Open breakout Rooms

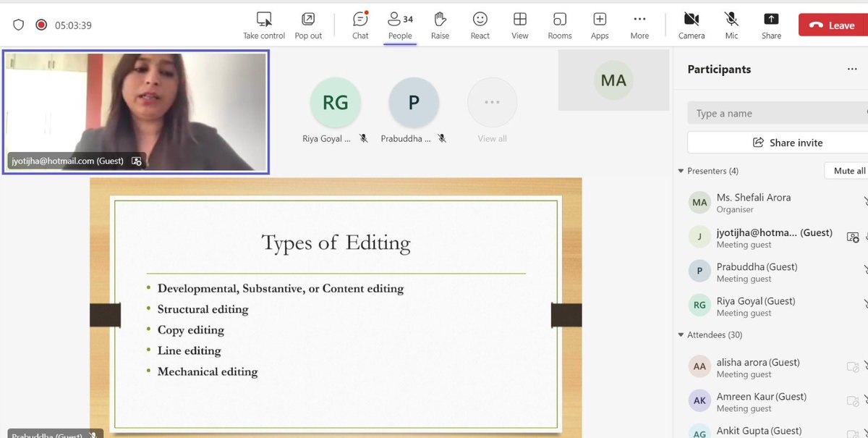559,25
